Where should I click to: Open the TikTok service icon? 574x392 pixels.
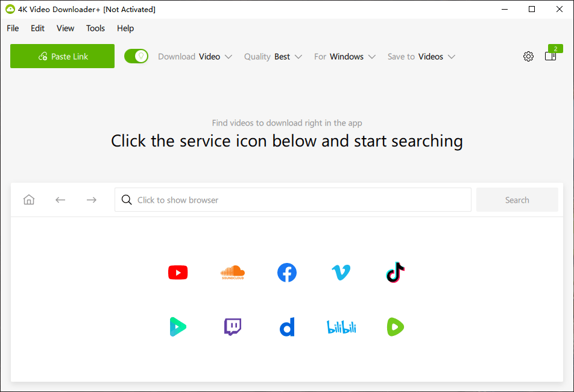(x=396, y=273)
